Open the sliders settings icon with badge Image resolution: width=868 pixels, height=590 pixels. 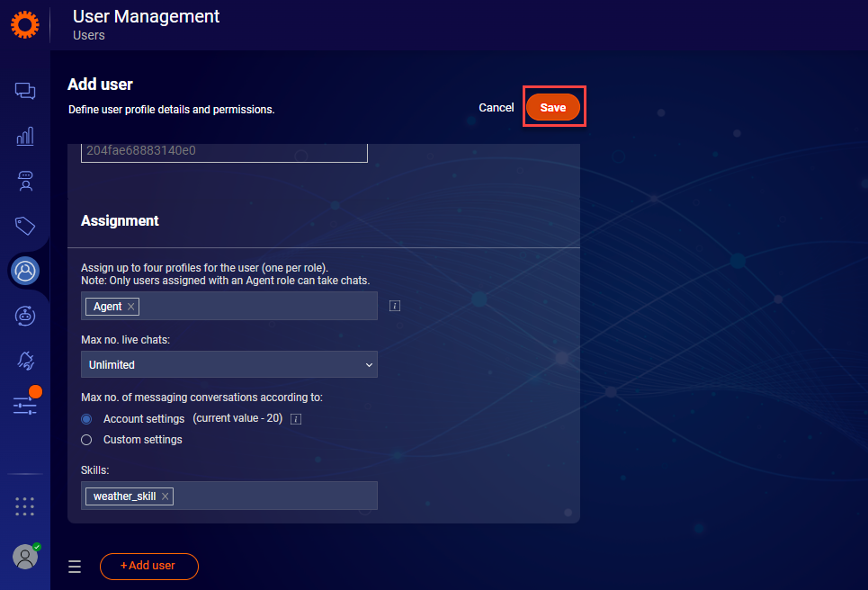tap(25, 406)
